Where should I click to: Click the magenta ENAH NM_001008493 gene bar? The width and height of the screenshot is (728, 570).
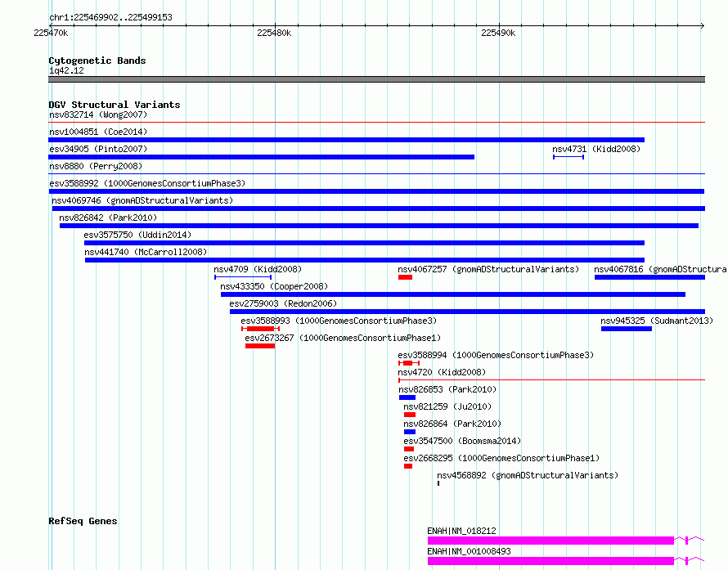click(550, 561)
